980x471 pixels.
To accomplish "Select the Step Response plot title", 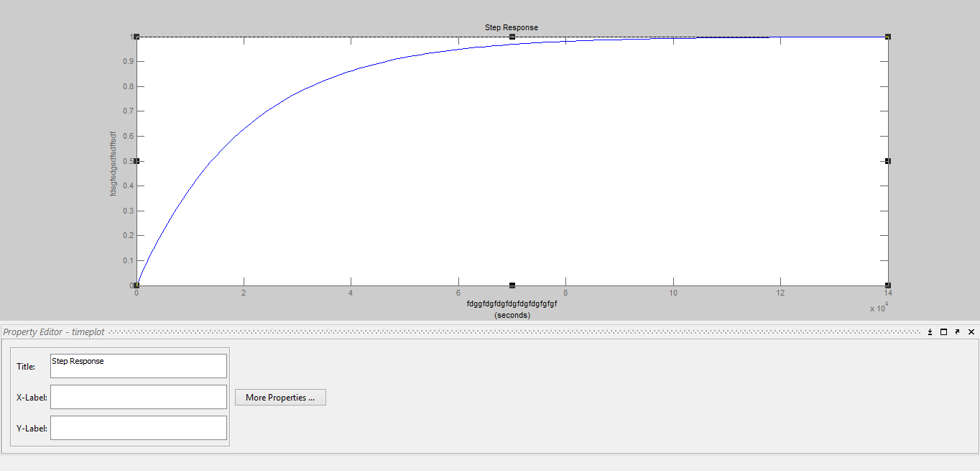I will [511, 27].
